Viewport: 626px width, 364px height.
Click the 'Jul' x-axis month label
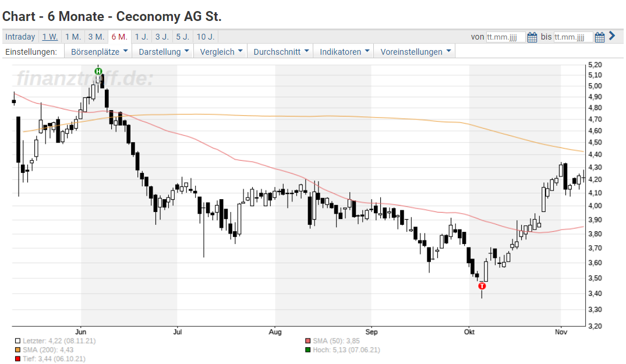pos(178,331)
